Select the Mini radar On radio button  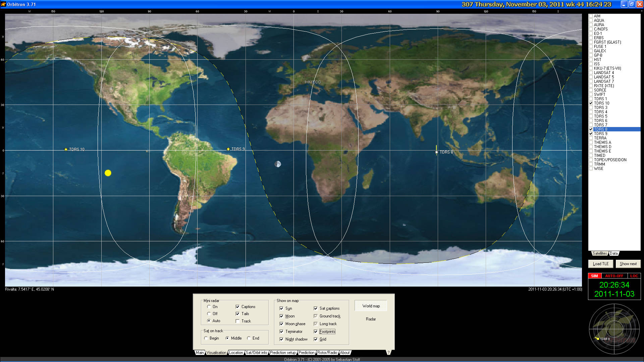[x=209, y=307]
